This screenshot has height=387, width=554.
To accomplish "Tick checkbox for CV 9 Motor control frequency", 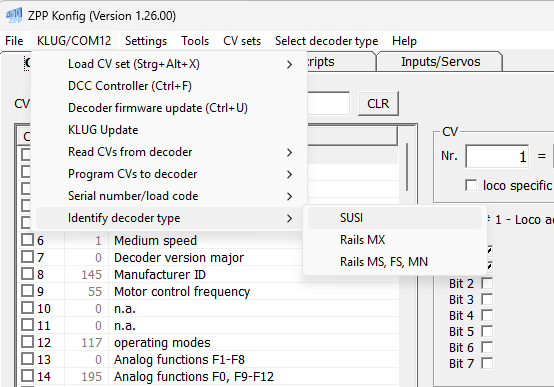I will pyautogui.click(x=27, y=291).
